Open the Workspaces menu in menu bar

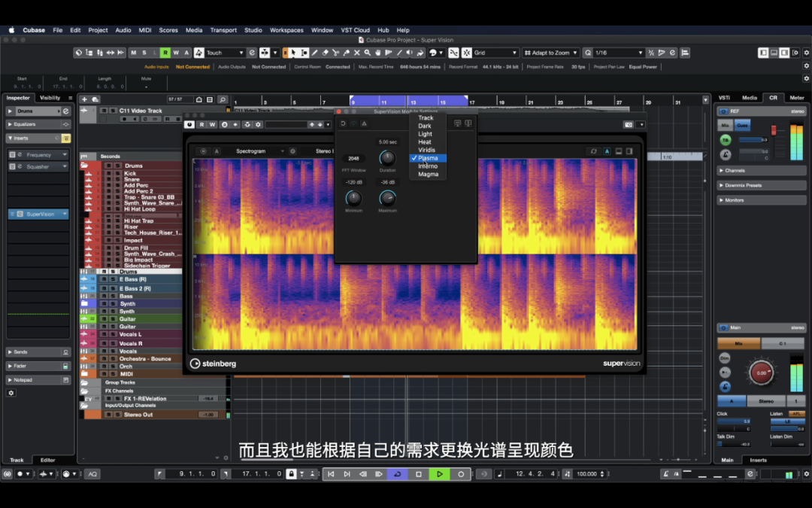(286, 30)
